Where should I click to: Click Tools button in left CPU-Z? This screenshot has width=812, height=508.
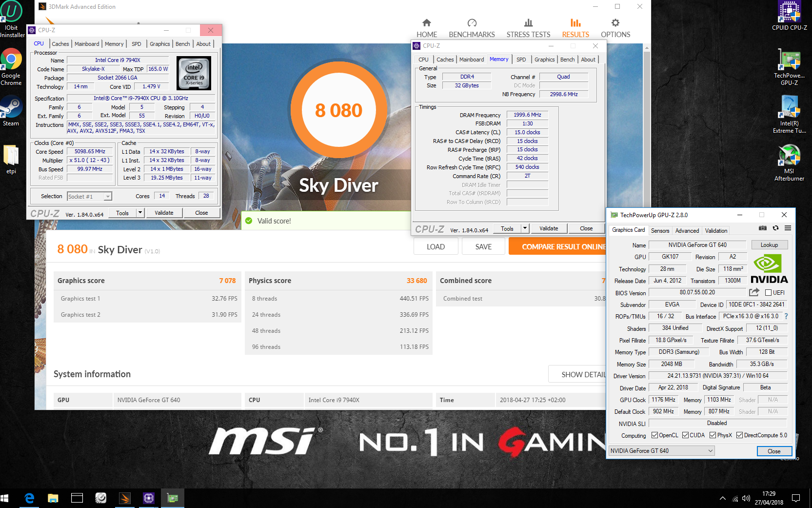tap(122, 213)
